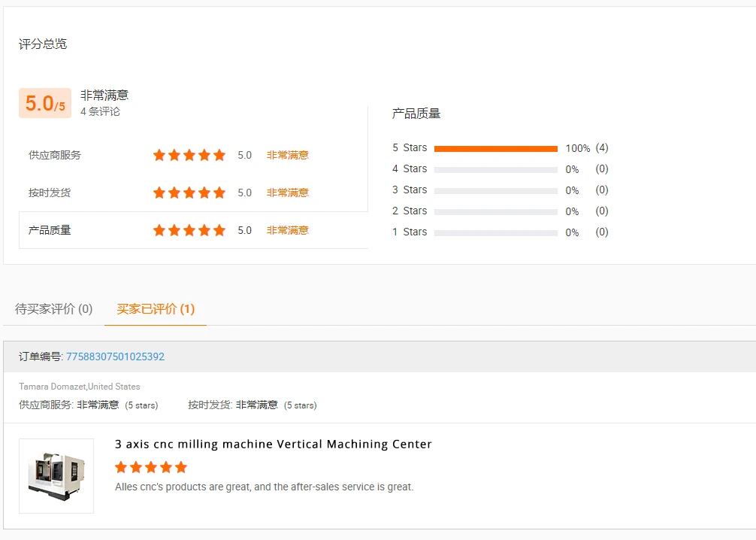Screen dimensions: 756x540
Task: Click the 1 Stars empty bar
Action: tap(495, 233)
